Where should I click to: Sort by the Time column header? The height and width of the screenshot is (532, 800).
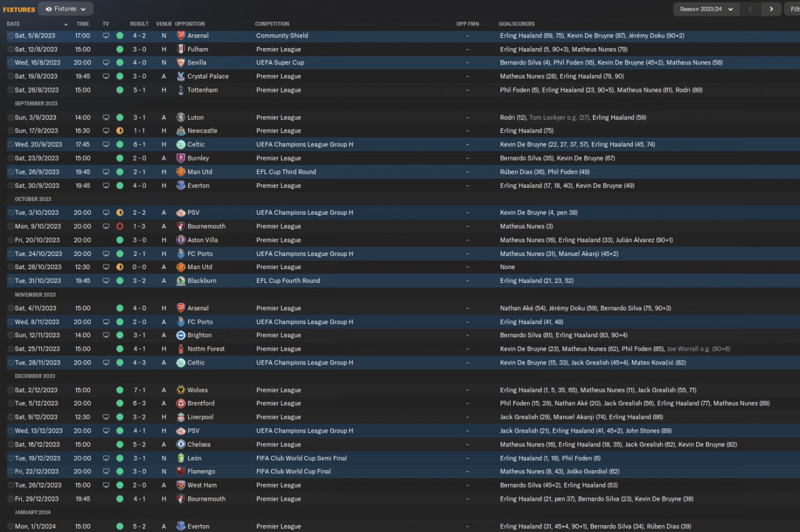pyautogui.click(x=82, y=24)
